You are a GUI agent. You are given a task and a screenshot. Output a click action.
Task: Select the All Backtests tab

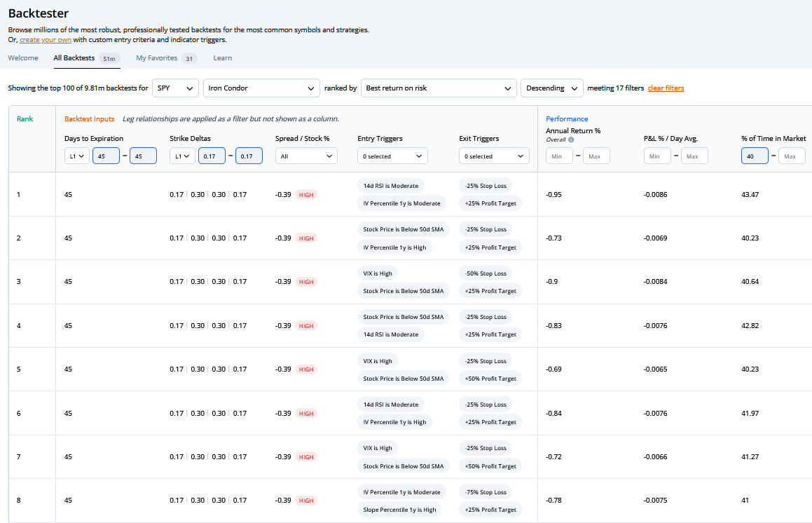(x=74, y=58)
